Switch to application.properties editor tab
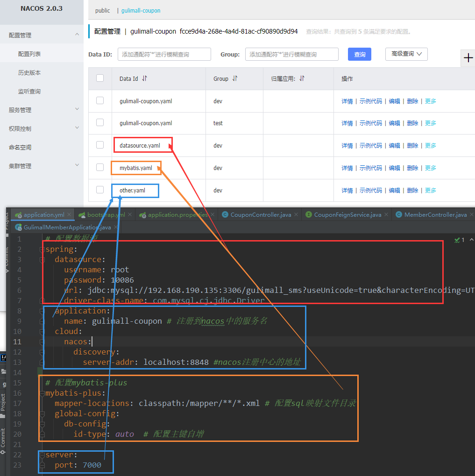 [x=177, y=214]
